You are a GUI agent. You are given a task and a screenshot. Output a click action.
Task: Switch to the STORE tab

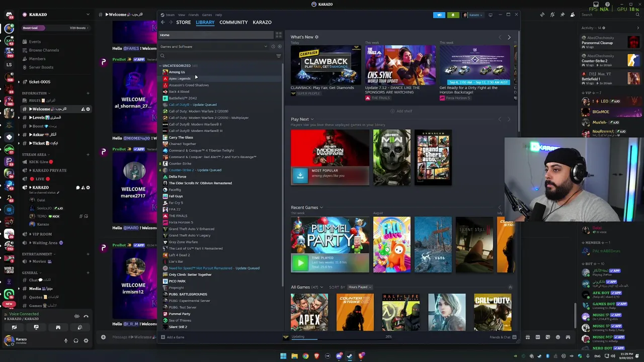click(183, 22)
